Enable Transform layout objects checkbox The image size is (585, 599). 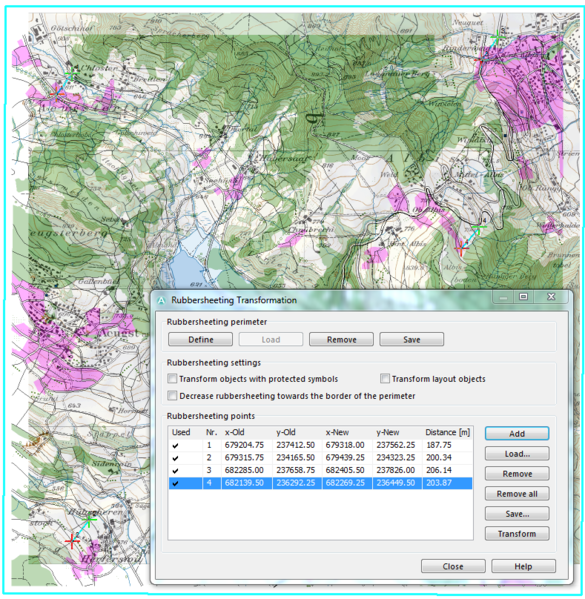click(385, 379)
